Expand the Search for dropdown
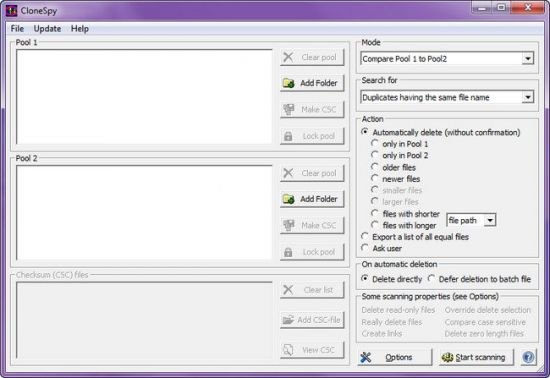The height and width of the screenshot is (378, 550). click(x=528, y=97)
